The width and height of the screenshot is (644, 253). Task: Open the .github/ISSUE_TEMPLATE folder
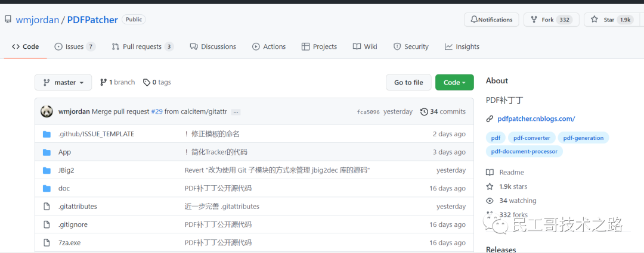[x=96, y=134]
